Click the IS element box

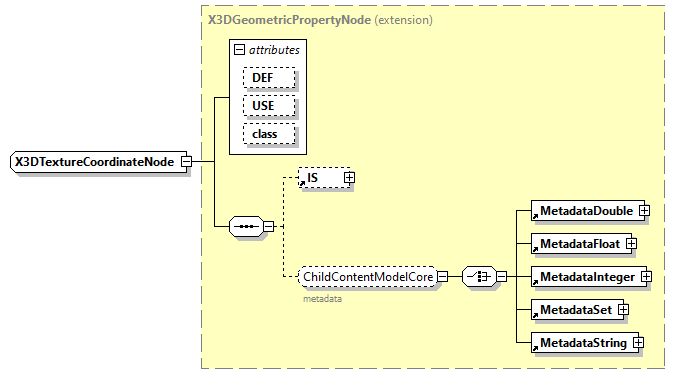(x=324, y=177)
